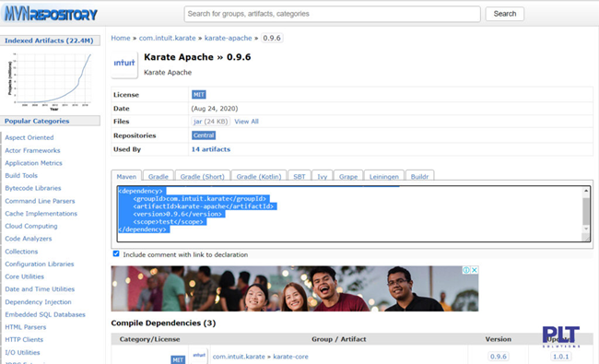Viewport: 599px width, 364px height.
Task: Open Date and Time Utilities category
Action: (40, 289)
